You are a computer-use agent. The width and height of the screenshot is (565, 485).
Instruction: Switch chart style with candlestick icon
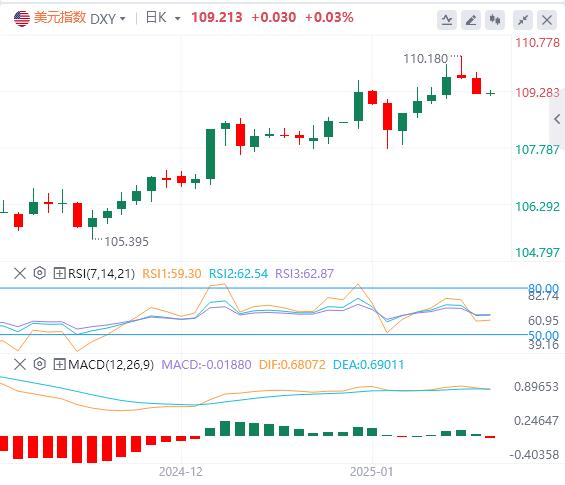495,19
